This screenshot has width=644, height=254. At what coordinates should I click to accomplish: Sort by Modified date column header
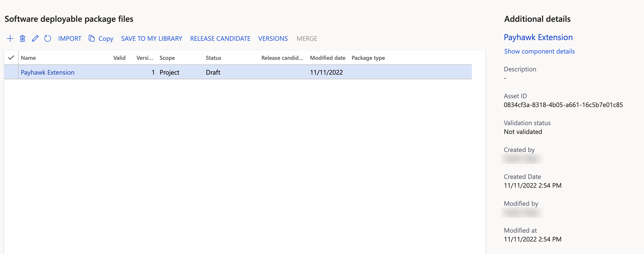pyautogui.click(x=328, y=58)
